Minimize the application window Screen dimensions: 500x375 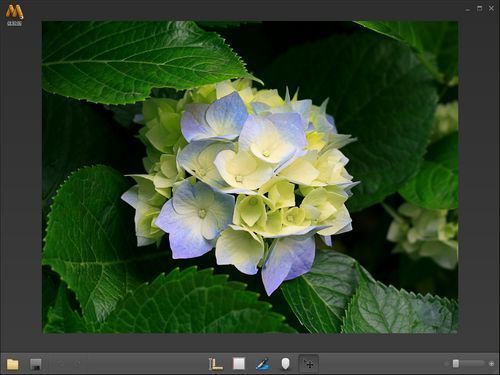click(x=468, y=9)
